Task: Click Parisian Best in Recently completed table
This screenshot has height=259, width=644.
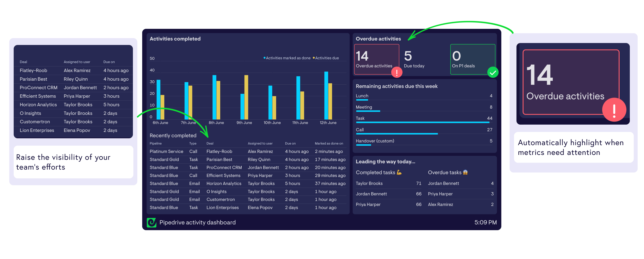Action: pyautogui.click(x=219, y=160)
